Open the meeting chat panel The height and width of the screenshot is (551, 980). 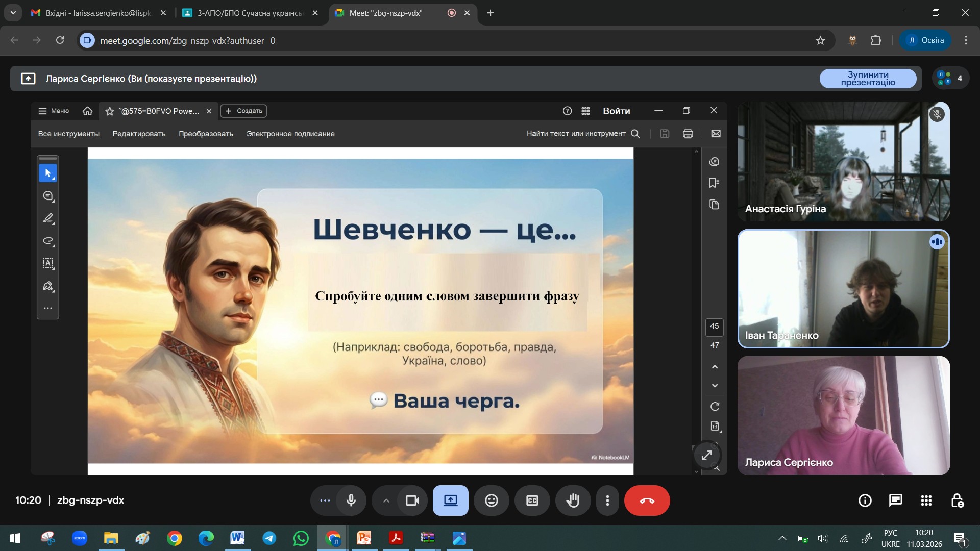(x=895, y=500)
